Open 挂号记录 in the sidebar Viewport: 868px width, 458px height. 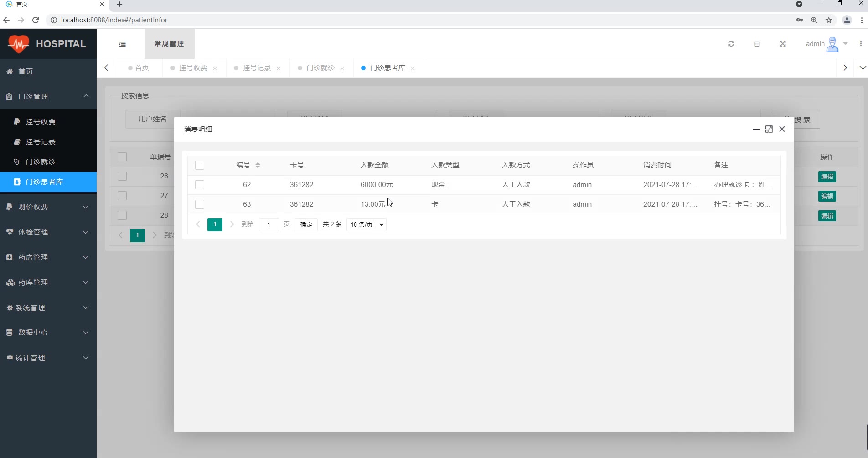tap(48, 142)
